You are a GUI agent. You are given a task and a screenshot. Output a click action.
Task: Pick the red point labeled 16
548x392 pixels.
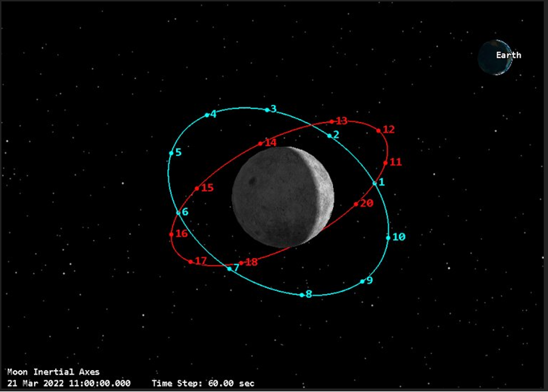point(171,234)
